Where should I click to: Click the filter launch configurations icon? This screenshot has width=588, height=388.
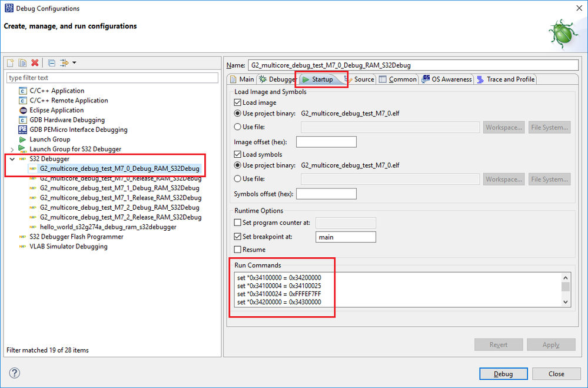tap(64, 63)
